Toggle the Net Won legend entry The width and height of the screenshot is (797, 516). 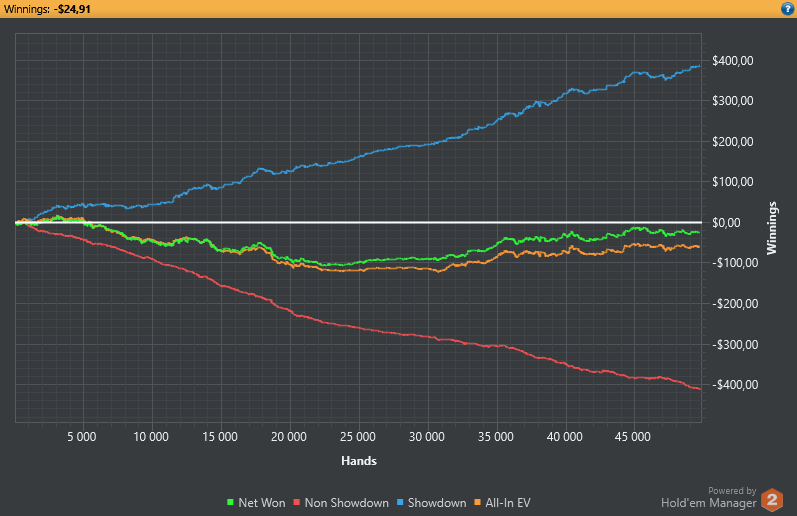click(256, 503)
